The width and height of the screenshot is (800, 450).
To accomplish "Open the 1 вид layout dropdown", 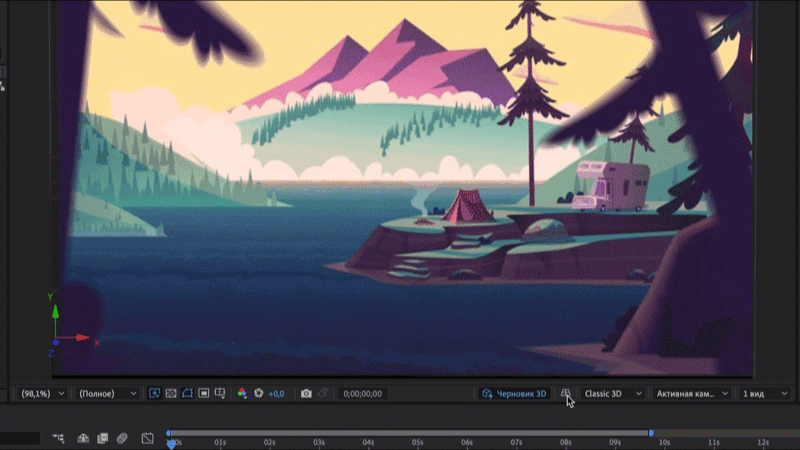I will tap(766, 394).
